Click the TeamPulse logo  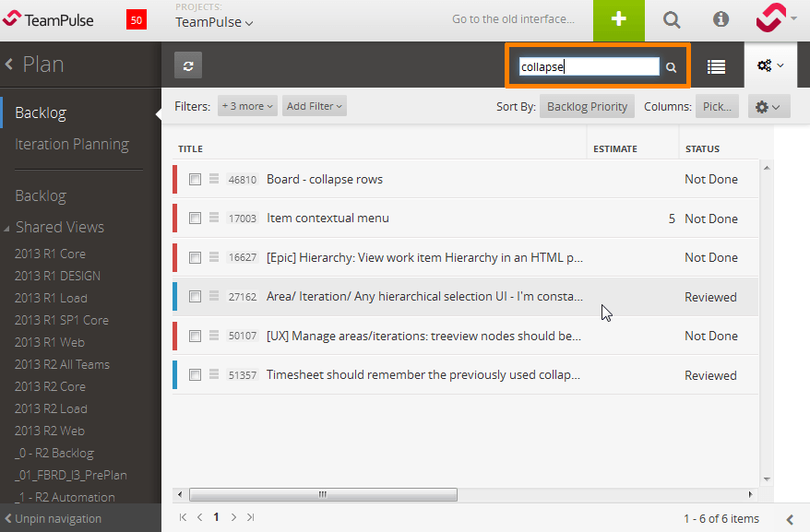(48, 20)
